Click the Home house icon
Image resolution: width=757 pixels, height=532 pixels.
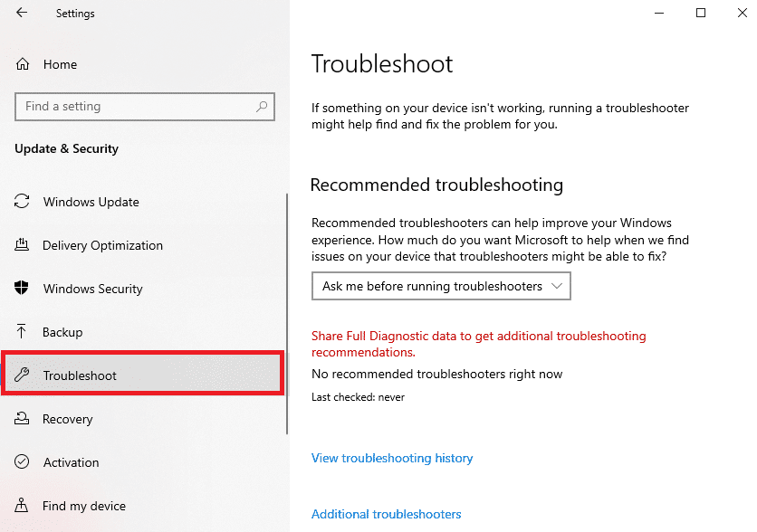(x=23, y=64)
